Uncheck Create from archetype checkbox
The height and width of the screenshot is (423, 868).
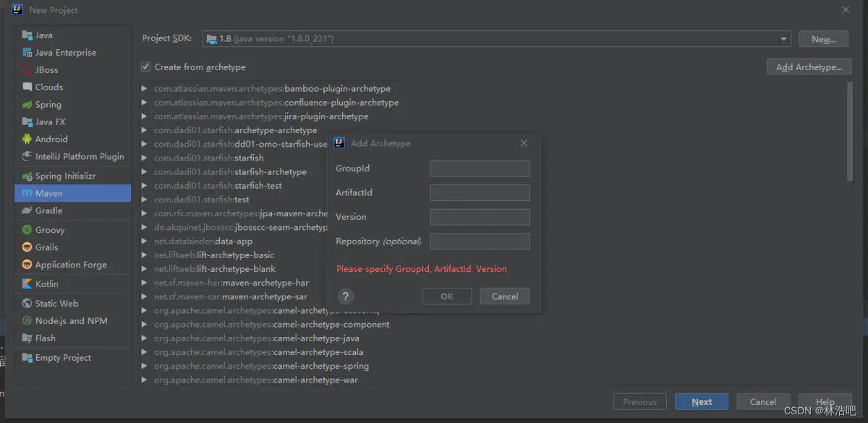[145, 67]
